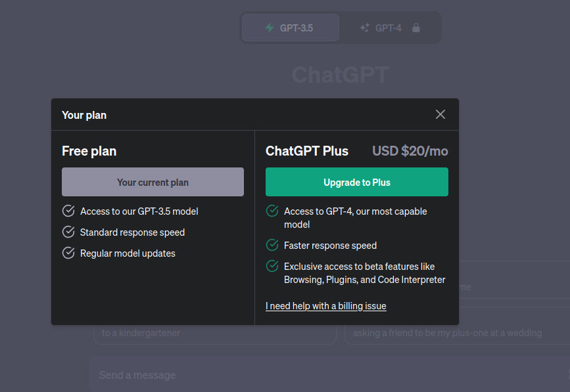Click the X to dismiss the plan dialog
The width and height of the screenshot is (570, 392).
(x=440, y=114)
